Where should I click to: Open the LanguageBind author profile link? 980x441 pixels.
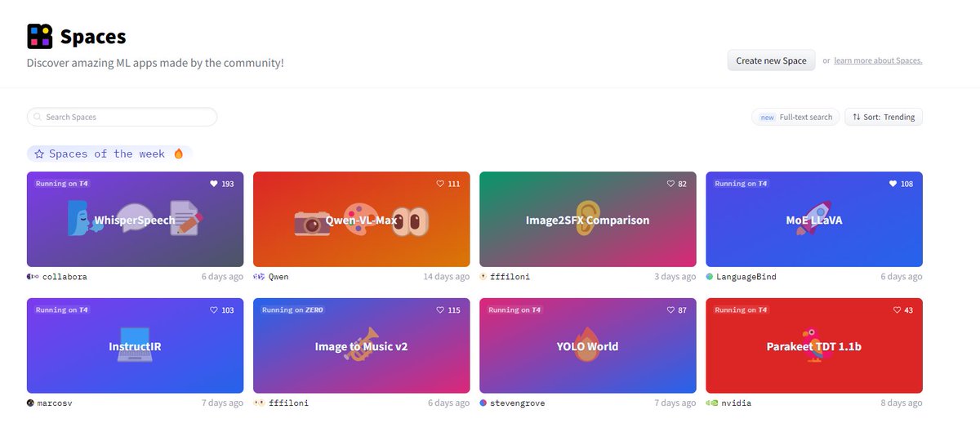click(x=746, y=277)
